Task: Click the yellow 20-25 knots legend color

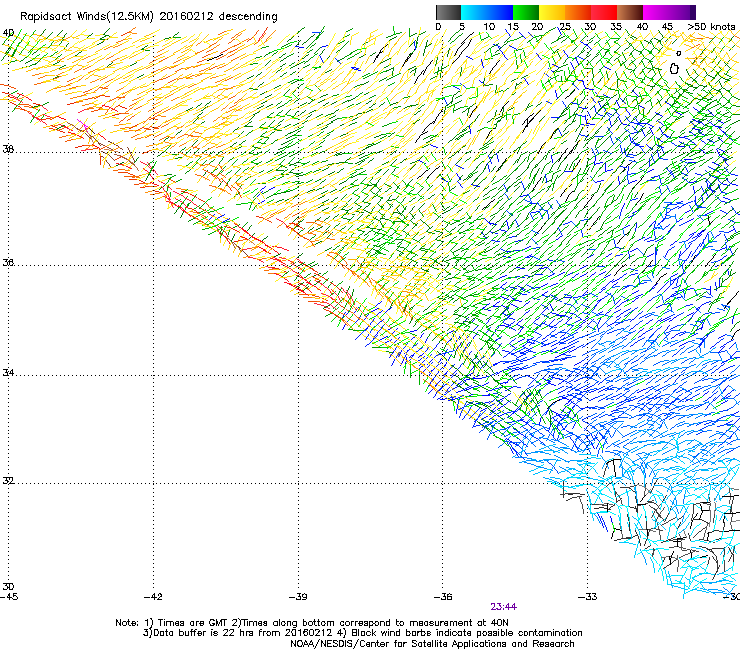Action: [552, 12]
